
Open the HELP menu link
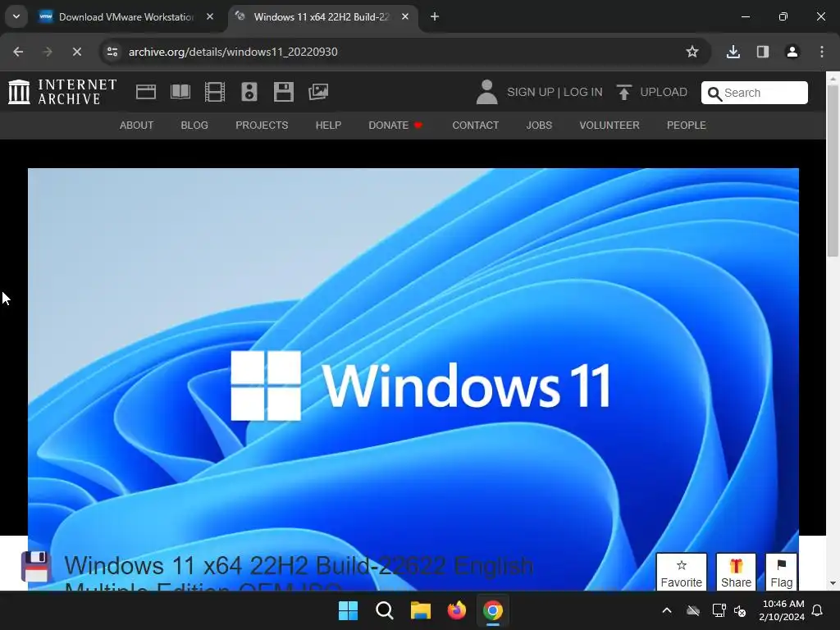pos(328,126)
